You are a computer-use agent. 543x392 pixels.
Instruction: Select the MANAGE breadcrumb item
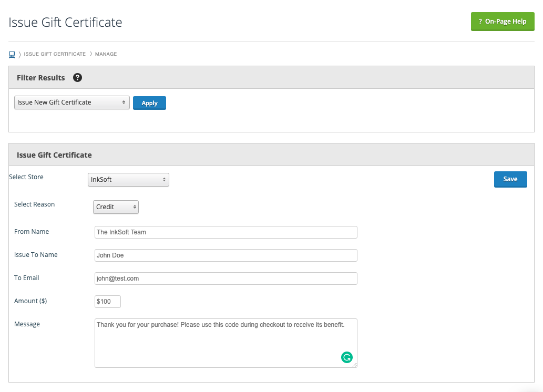(105, 54)
